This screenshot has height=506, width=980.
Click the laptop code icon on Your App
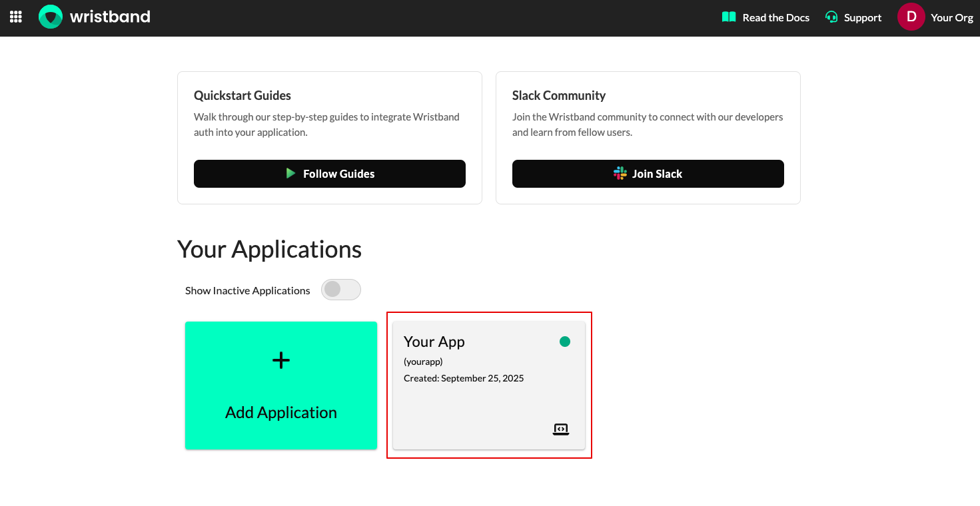(x=561, y=429)
